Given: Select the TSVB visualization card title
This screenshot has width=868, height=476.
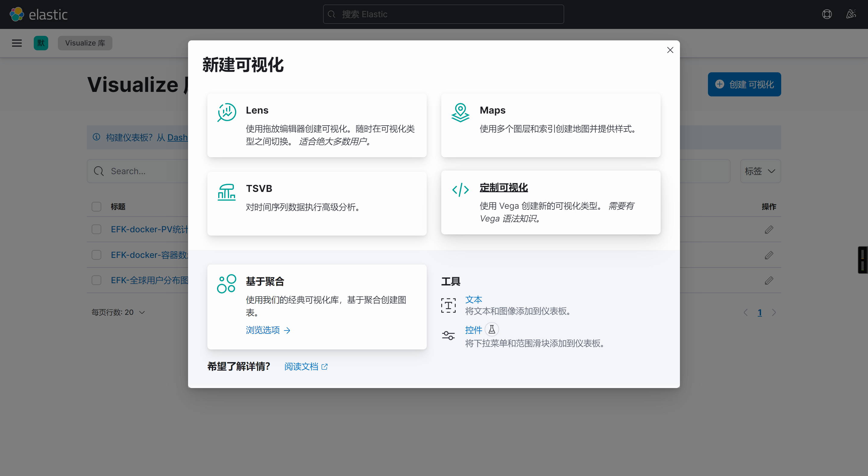Looking at the screenshot, I should coord(259,188).
